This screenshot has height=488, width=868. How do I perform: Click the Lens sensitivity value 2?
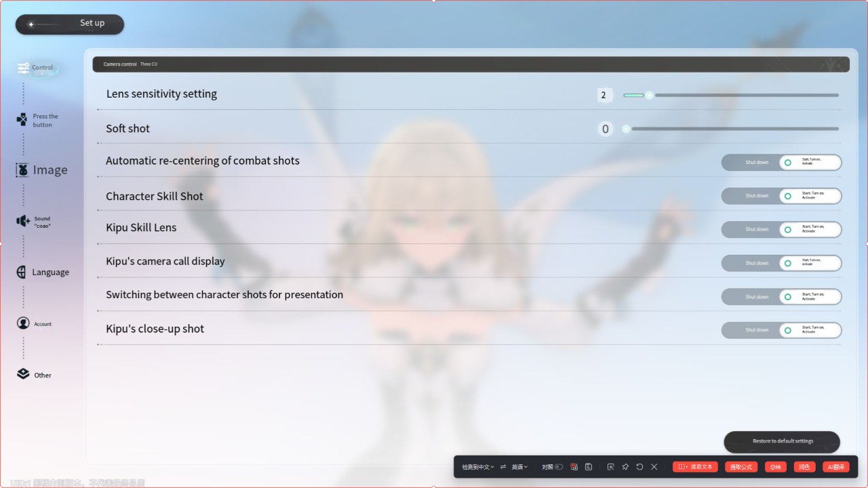click(604, 96)
